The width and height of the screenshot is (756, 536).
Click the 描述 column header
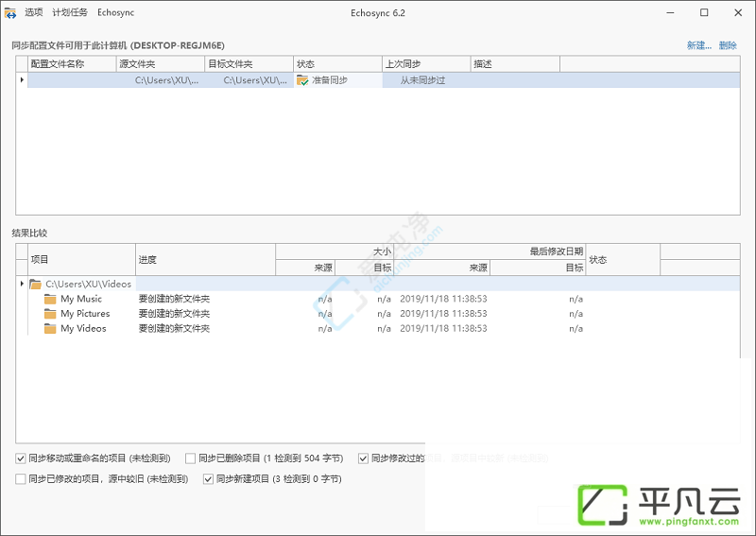515,63
